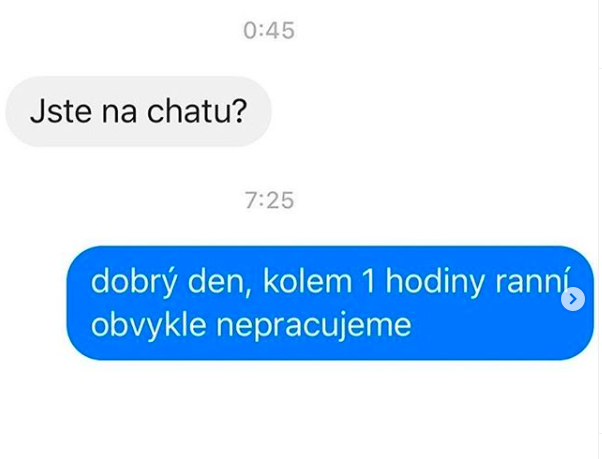Screen dimensions: 602x459
Task: Click the word "ranní" in blue message
Action: tap(532, 281)
